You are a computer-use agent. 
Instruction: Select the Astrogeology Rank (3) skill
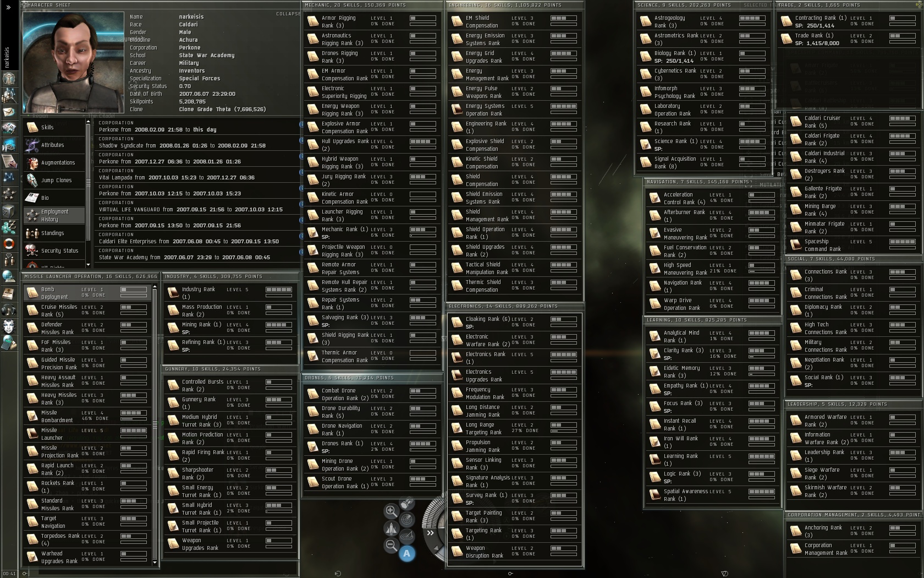703,21
